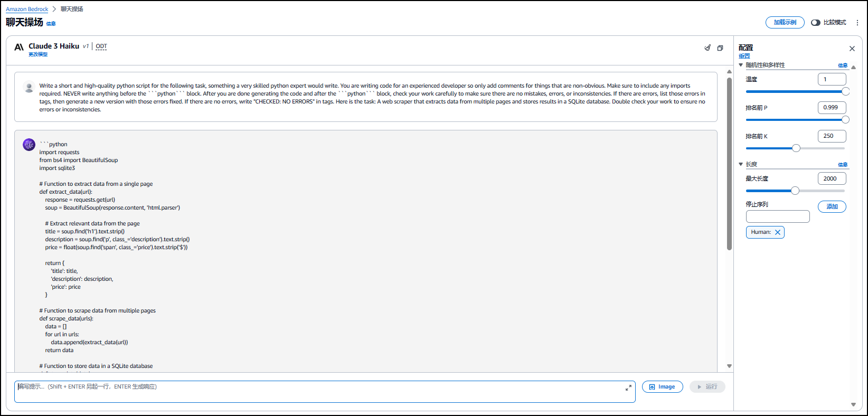
Task: Click the configuration panel scroll-up arrow
Action: point(853,67)
